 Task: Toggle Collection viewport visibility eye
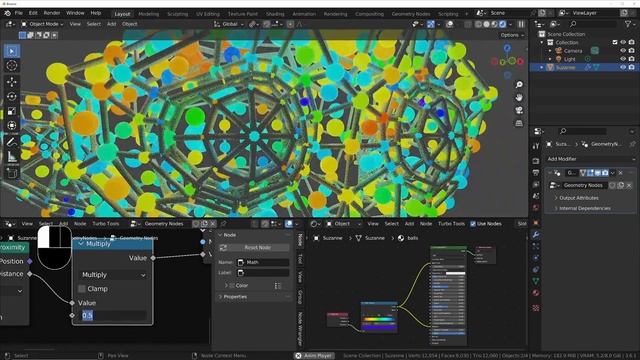tap(623, 42)
